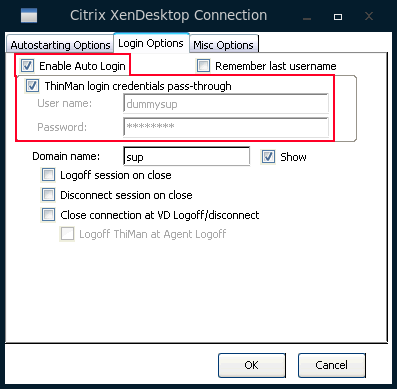The image size is (397, 389).
Task: Enable Logoff session on close
Action: (48, 175)
